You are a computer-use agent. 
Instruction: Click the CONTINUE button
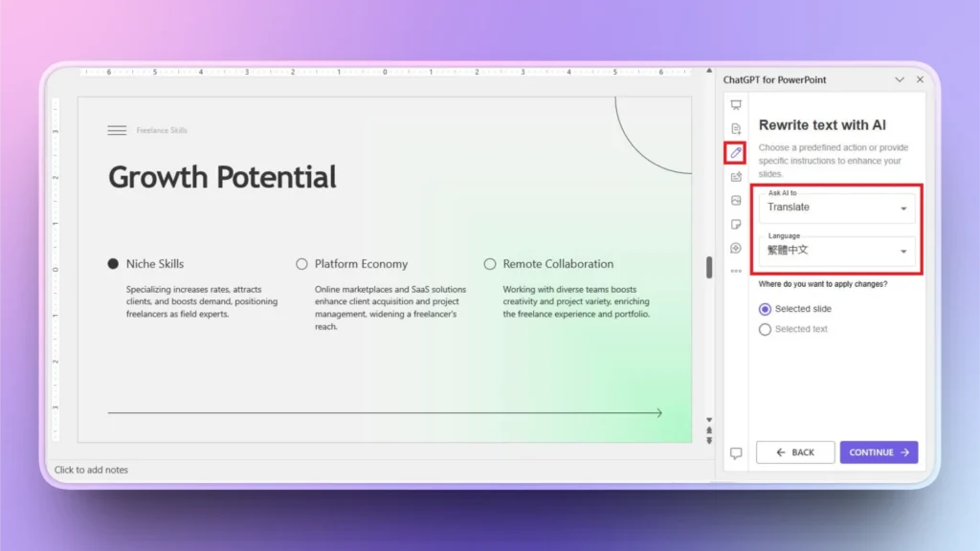(x=879, y=452)
